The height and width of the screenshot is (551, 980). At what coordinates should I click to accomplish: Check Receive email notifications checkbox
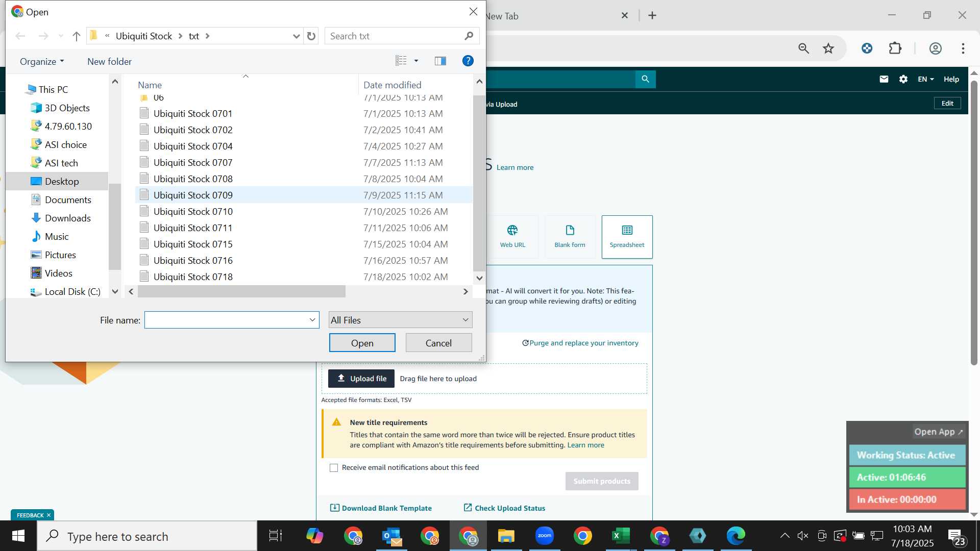pos(334,468)
